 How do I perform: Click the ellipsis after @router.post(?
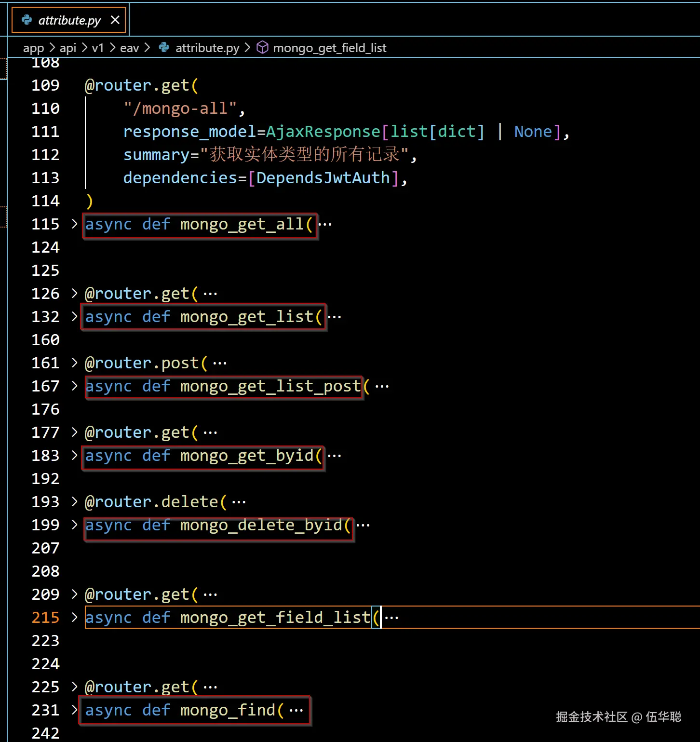[220, 363]
